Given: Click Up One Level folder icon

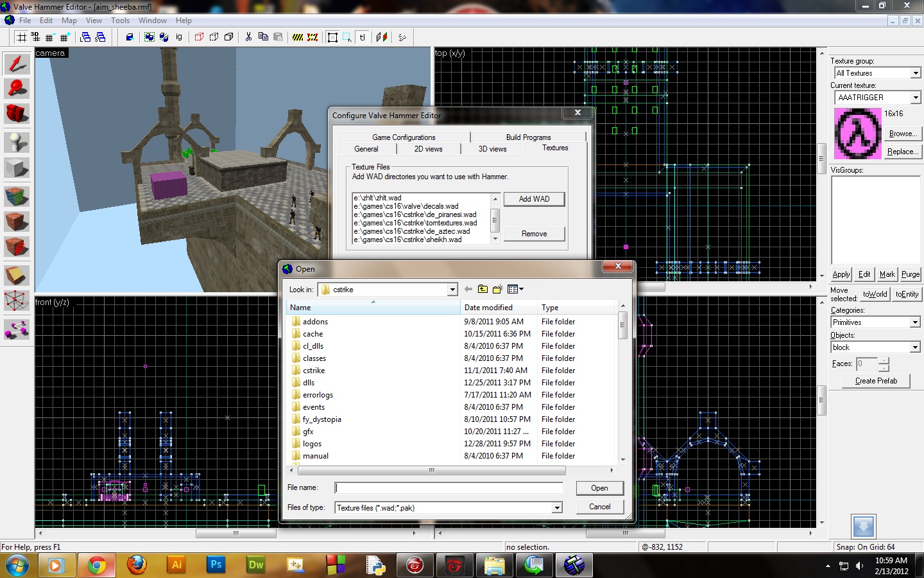Looking at the screenshot, I should [x=483, y=289].
